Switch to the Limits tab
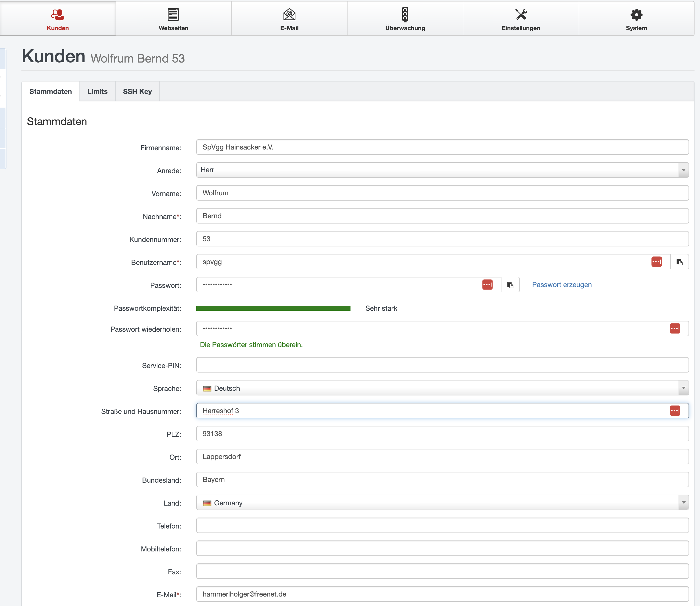700x606 pixels. pos(97,92)
